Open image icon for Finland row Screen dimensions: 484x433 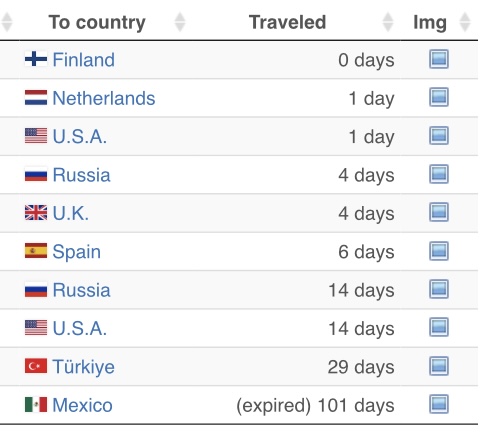coord(439,59)
